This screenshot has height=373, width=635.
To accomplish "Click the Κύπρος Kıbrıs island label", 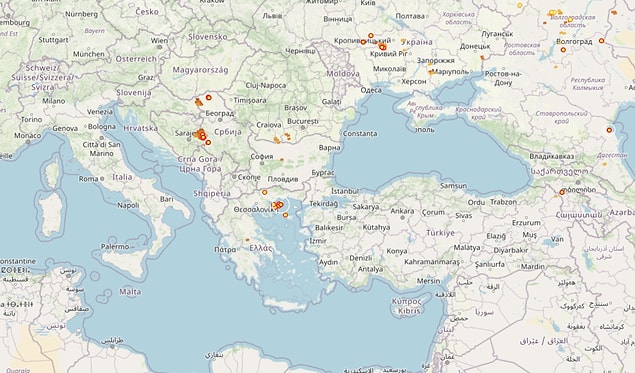I will pyautogui.click(x=407, y=306).
